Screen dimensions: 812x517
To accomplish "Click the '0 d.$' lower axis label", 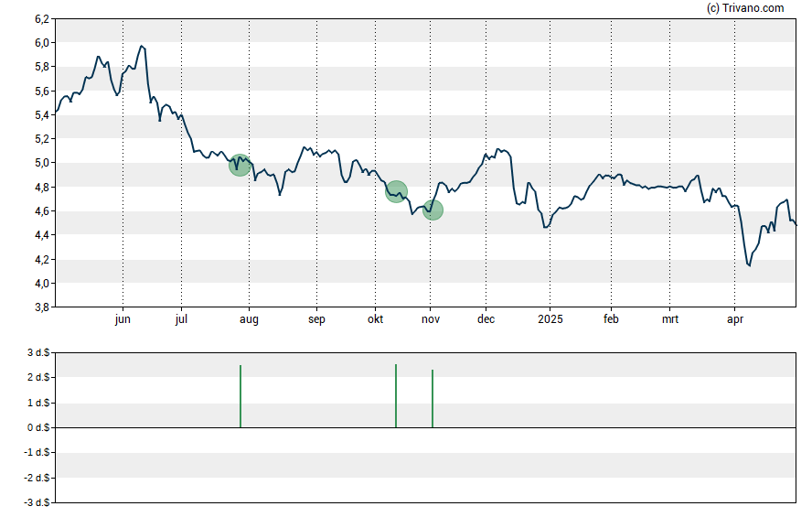I will tap(38, 427).
